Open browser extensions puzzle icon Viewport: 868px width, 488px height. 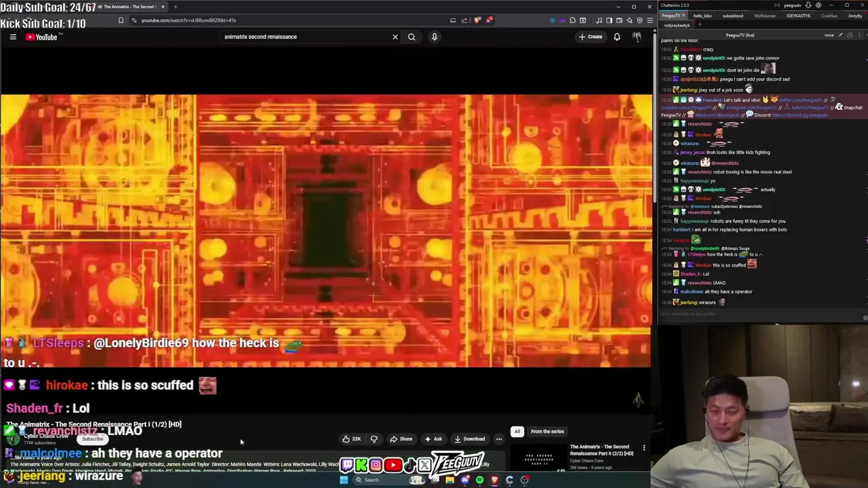tap(572, 20)
